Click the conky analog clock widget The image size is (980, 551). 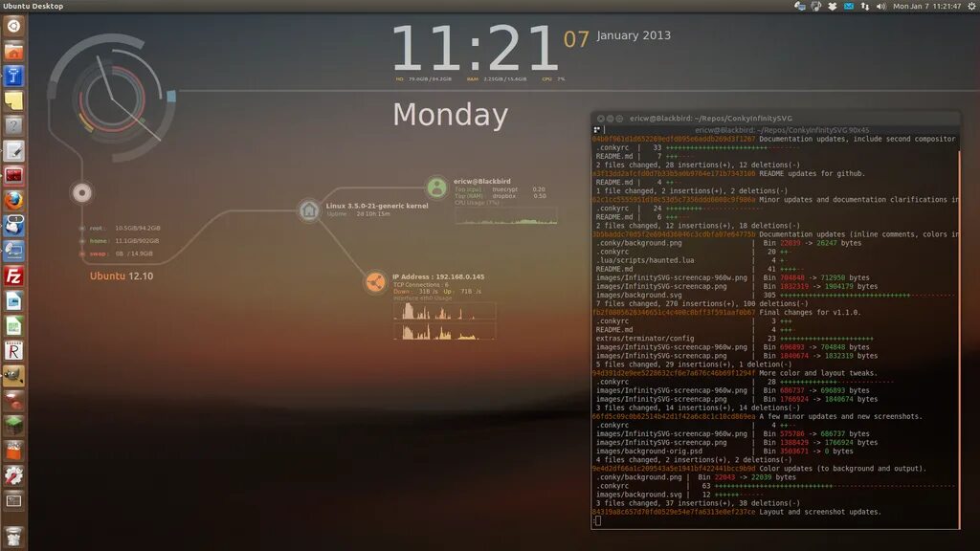tap(112, 99)
